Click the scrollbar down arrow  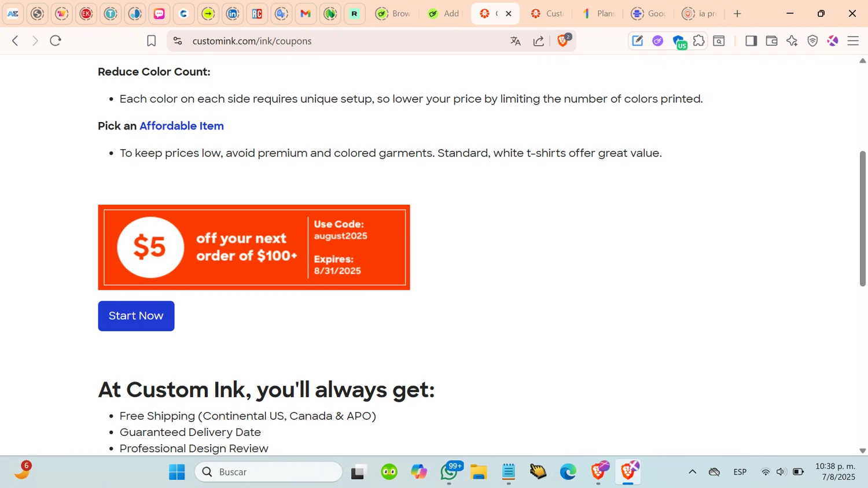pyautogui.click(x=863, y=450)
